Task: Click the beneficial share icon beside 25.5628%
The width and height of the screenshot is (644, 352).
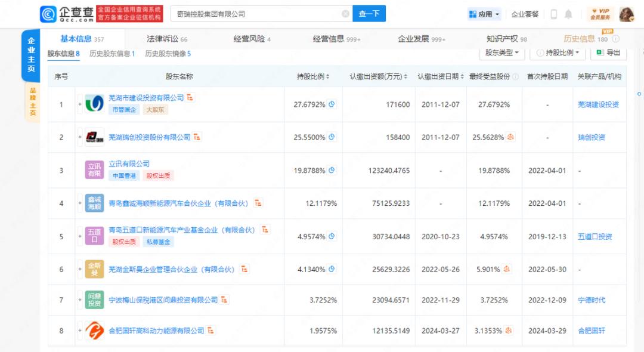Action: 510,137
